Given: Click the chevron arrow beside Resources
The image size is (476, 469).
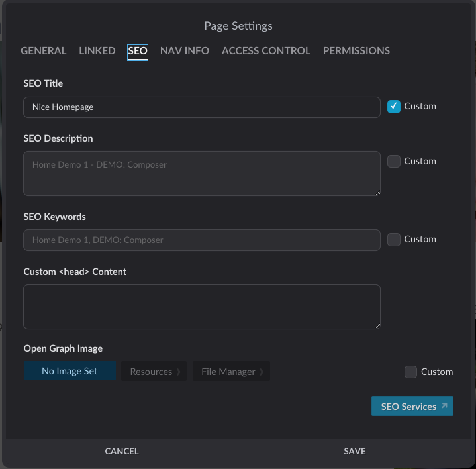Looking at the screenshot, I should 179,372.
